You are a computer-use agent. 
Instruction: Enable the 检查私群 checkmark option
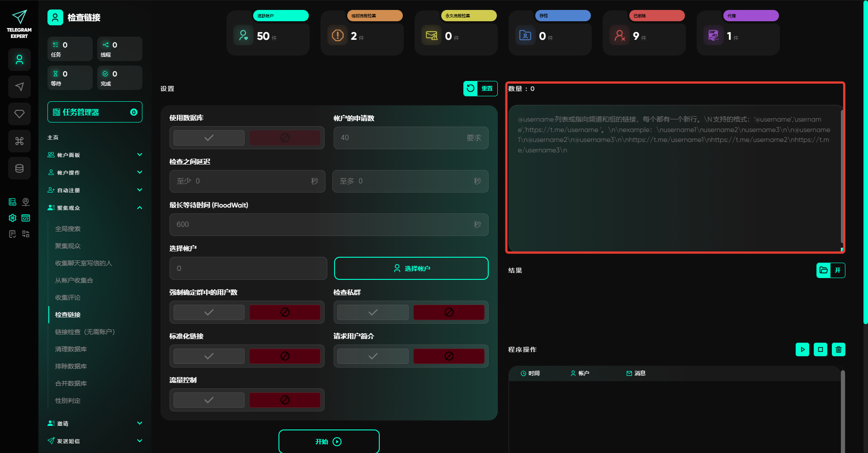[x=373, y=312]
